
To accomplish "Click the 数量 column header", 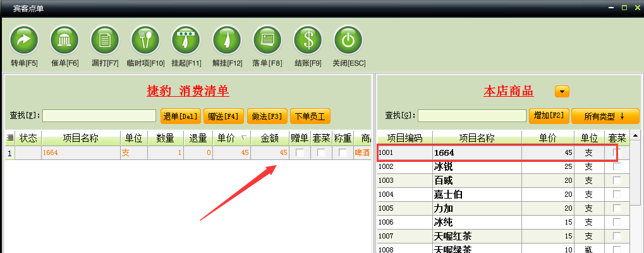I will [166, 138].
